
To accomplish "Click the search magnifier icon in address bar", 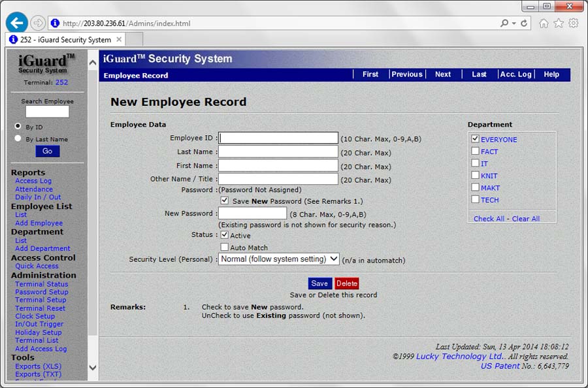I will [x=504, y=24].
